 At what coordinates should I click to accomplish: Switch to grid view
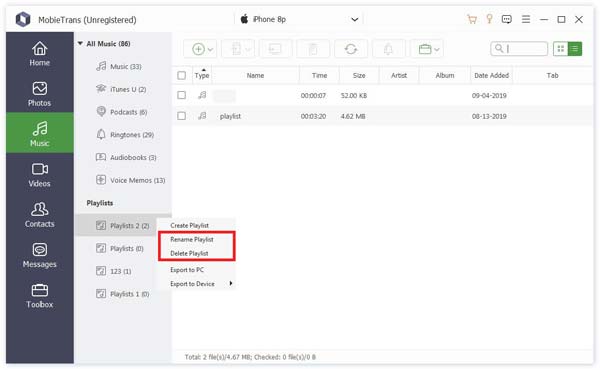561,49
